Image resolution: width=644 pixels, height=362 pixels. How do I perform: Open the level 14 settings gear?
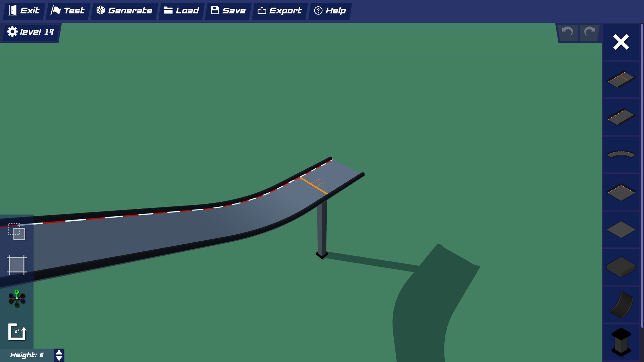pyautogui.click(x=12, y=32)
